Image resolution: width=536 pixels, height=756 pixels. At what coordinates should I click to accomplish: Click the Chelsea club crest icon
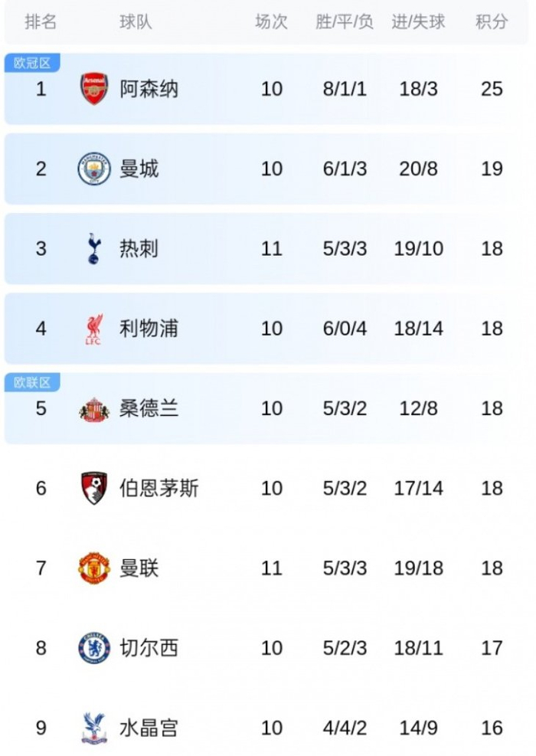click(x=94, y=648)
